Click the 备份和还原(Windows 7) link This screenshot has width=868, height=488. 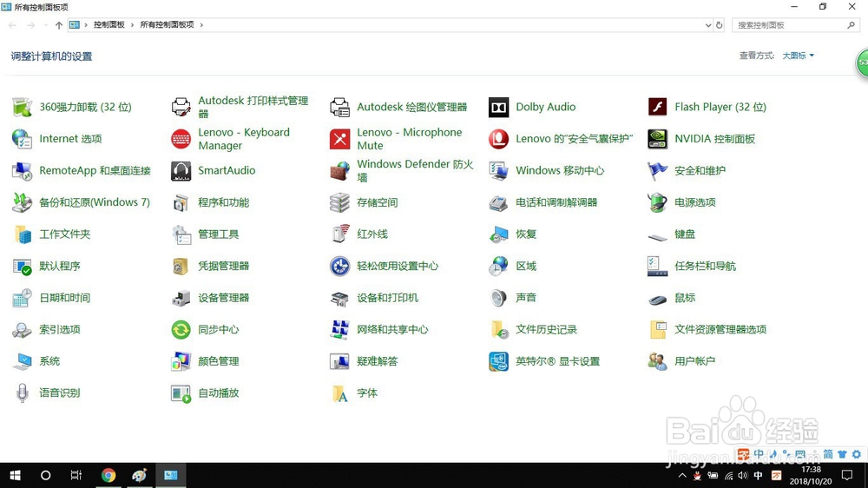95,202
